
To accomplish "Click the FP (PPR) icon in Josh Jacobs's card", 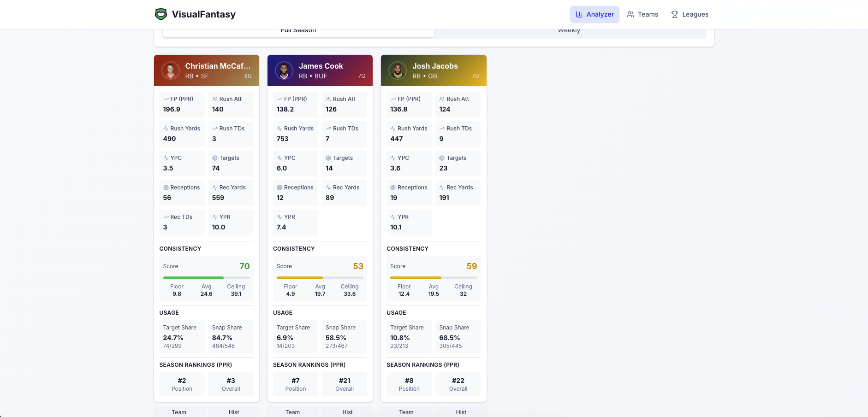I will point(393,99).
